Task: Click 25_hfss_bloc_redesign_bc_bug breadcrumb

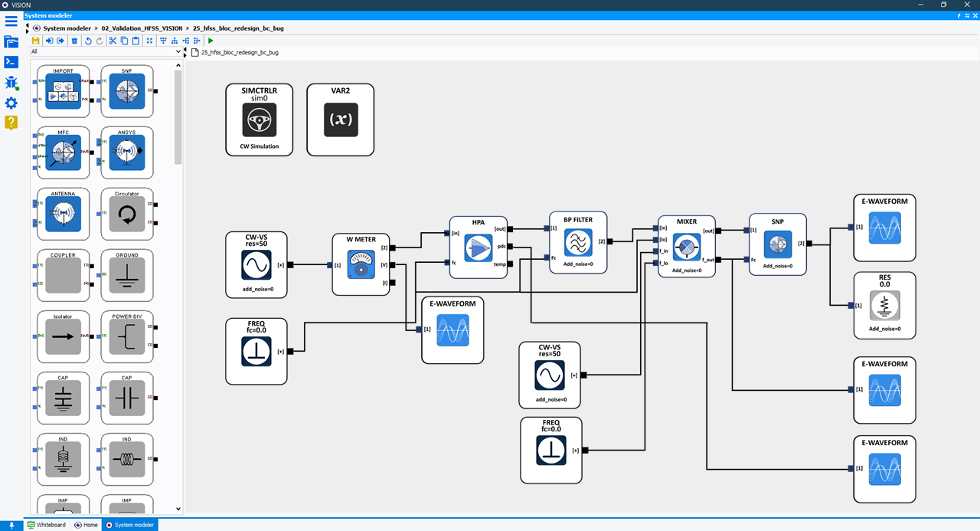Action: [x=238, y=28]
